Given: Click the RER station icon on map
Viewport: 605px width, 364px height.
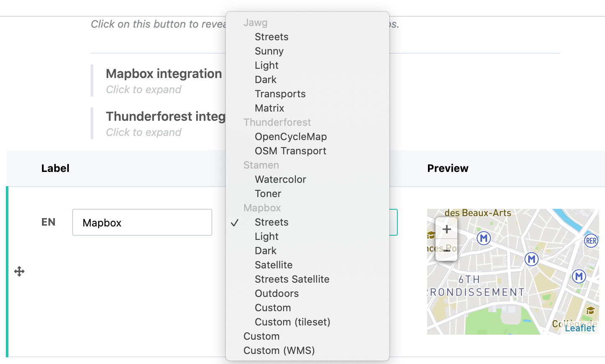Looking at the screenshot, I should point(591,241).
